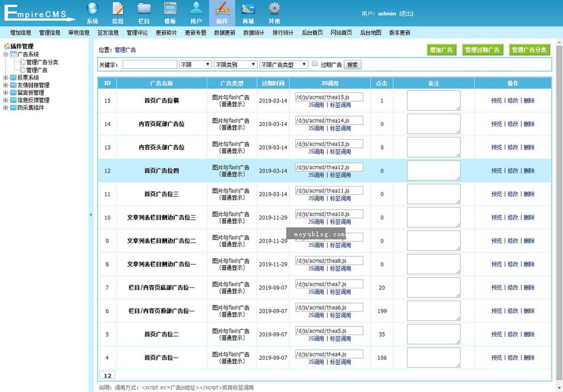
Task: Click the EmpireCMS logo
Action: pos(39,13)
